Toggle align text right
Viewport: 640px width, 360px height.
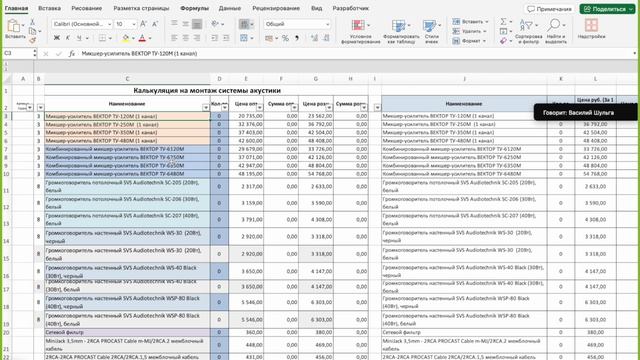197,38
